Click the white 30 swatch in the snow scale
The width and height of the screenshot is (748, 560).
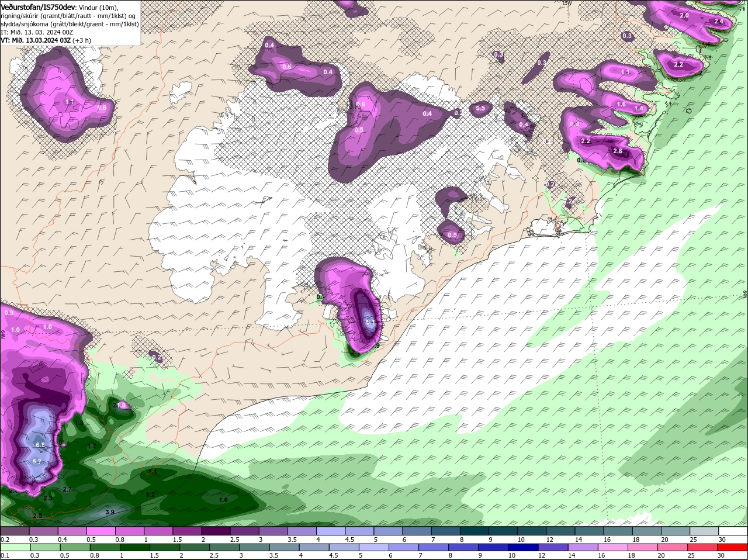tap(733, 531)
